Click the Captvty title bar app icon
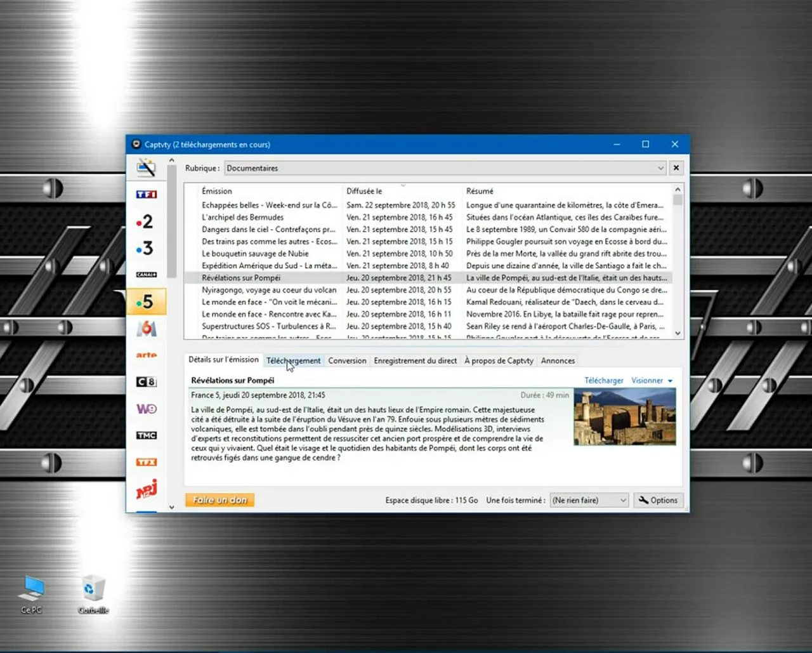 pyautogui.click(x=136, y=145)
